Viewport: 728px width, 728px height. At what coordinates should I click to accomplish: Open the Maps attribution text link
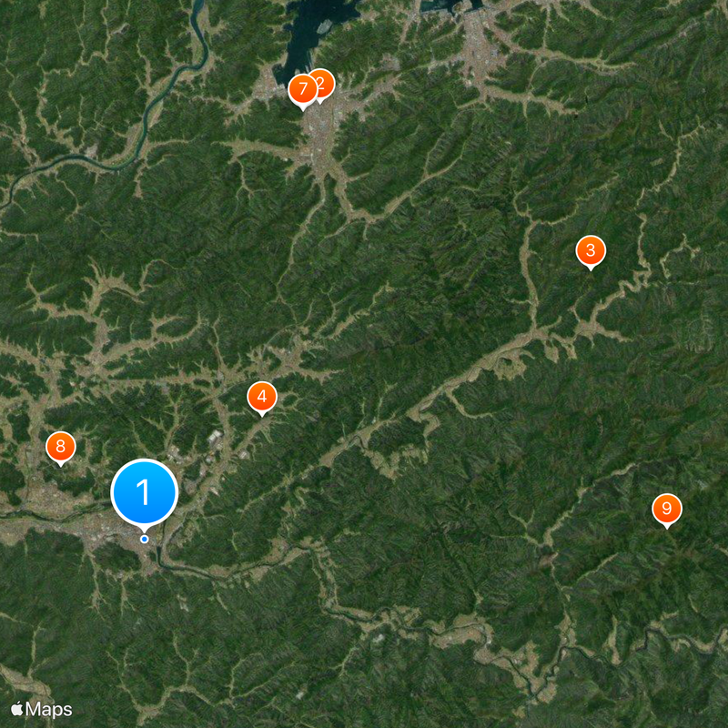49,709
